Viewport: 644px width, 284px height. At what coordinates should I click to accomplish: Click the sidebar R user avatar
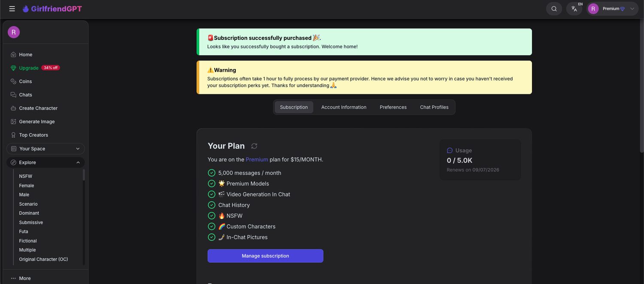click(x=14, y=32)
